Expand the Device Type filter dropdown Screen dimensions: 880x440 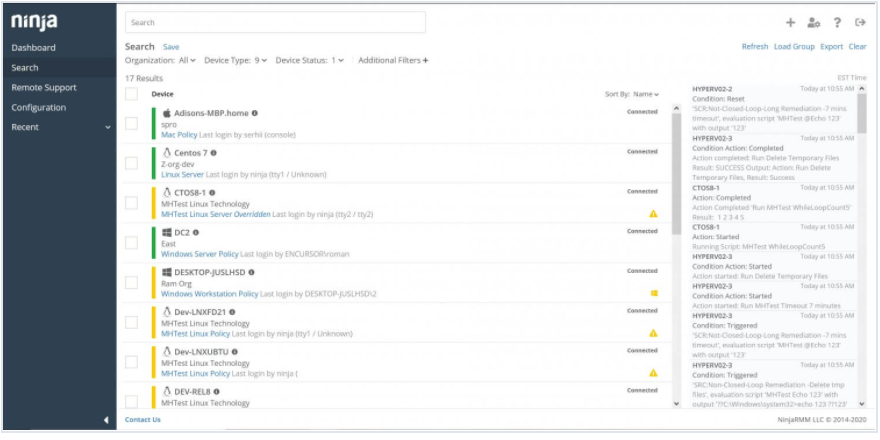click(x=235, y=60)
